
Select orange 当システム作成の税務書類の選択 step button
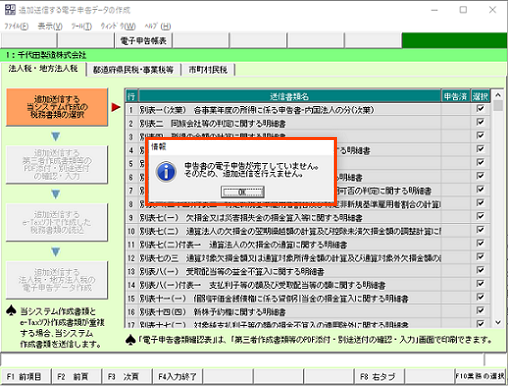pos(57,107)
